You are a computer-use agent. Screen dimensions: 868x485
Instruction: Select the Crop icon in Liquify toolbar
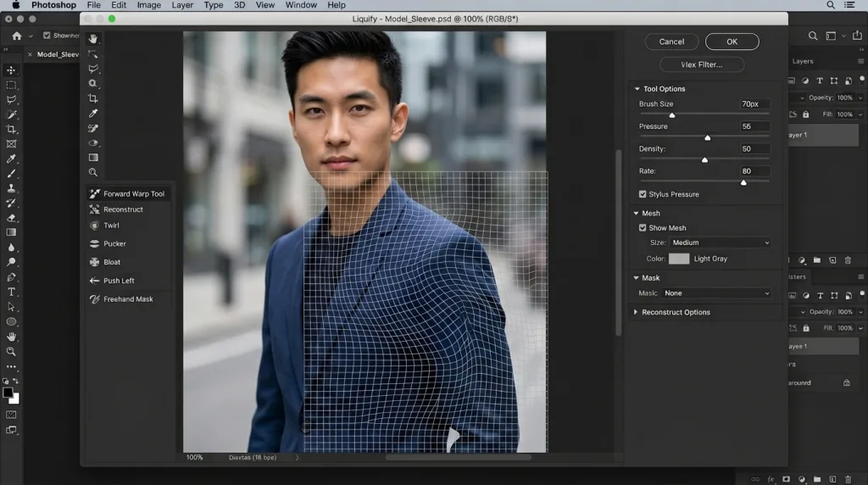[93, 98]
